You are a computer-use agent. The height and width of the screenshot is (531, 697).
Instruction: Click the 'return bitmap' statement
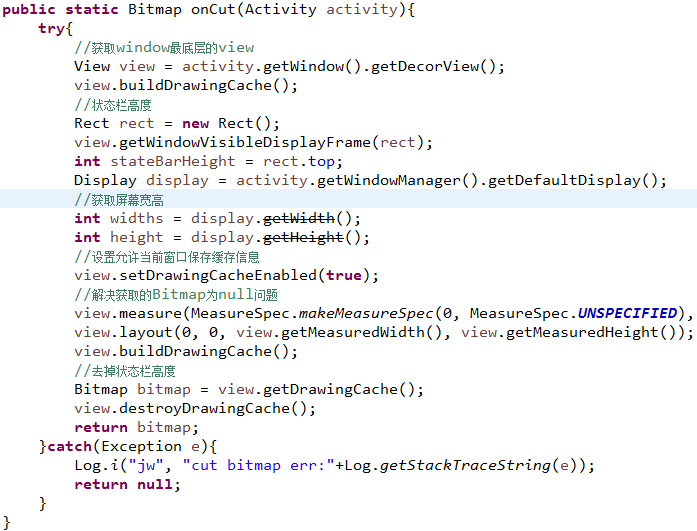click(136, 428)
